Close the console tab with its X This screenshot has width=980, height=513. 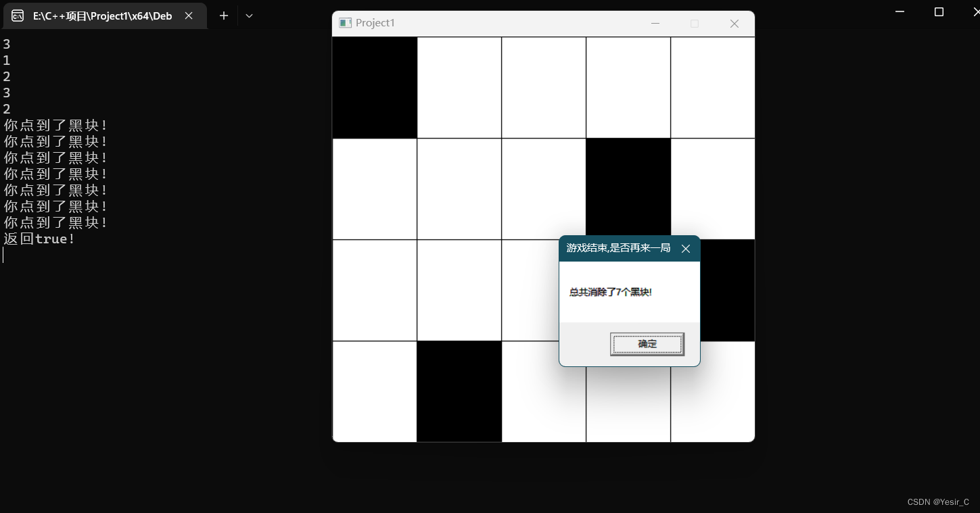tap(189, 16)
